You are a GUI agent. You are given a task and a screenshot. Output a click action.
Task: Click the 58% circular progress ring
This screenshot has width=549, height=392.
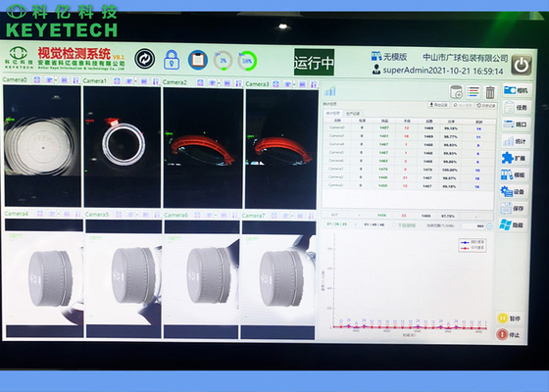[247, 61]
